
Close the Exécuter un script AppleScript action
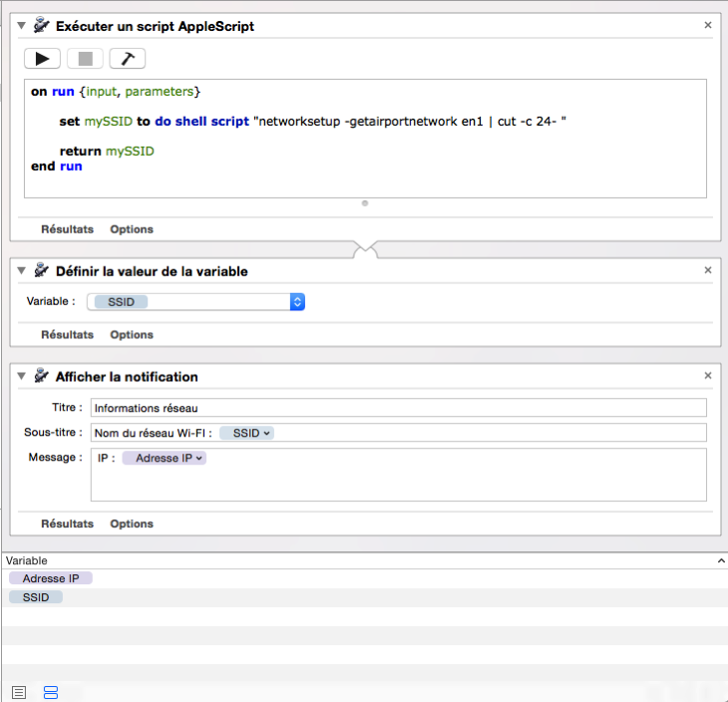[708, 25]
